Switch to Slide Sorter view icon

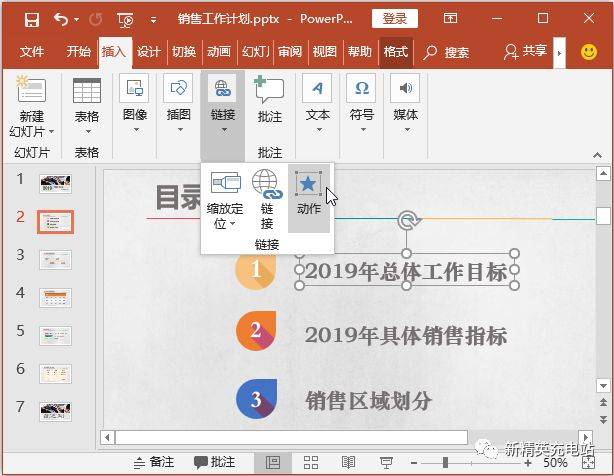(x=311, y=462)
